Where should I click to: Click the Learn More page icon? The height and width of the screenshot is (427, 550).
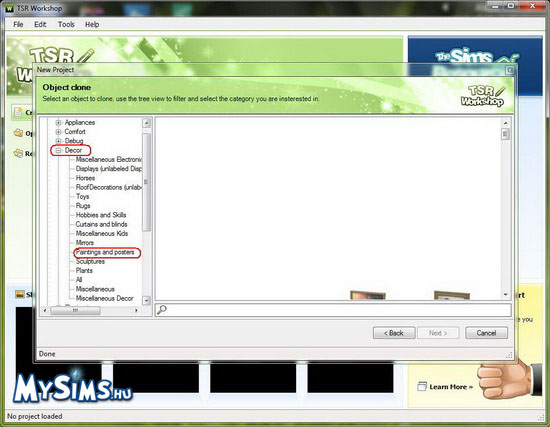tap(422, 387)
